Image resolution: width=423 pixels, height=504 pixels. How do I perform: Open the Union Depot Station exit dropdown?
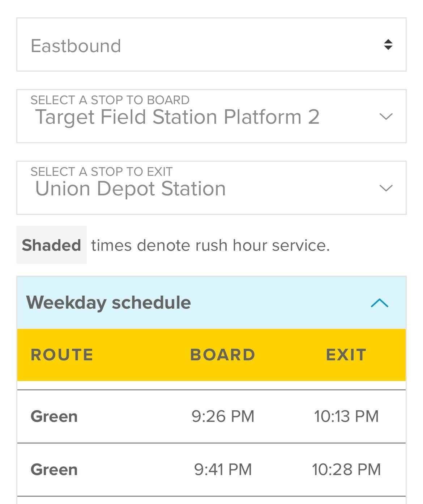(131, 189)
